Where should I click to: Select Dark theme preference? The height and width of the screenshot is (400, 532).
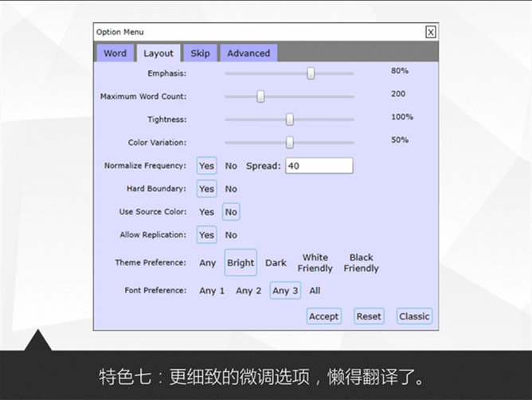pyautogui.click(x=276, y=263)
